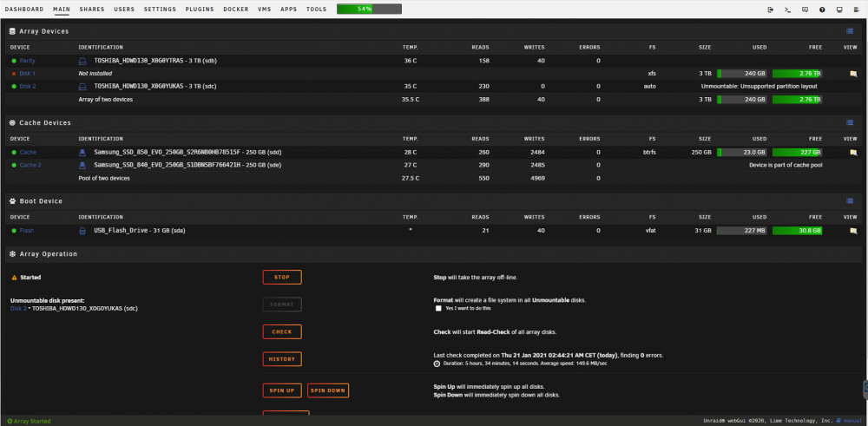Click the SPIN UP button
This screenshot has height=426, width=868.
click(x=282, y=390)
